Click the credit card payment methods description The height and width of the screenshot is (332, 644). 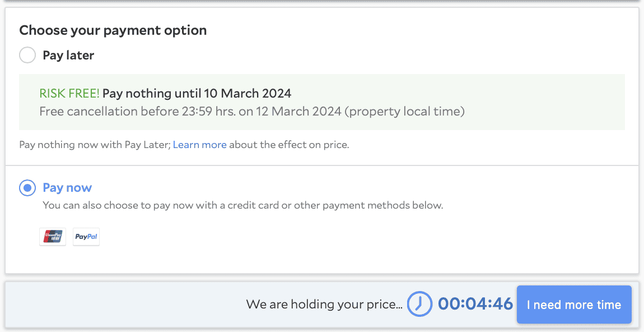[x=242, y=205]
